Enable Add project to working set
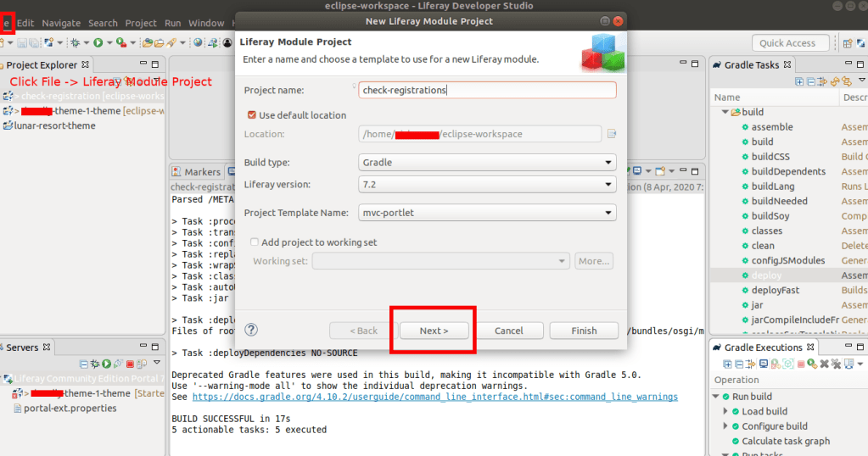 click(255, 242)
